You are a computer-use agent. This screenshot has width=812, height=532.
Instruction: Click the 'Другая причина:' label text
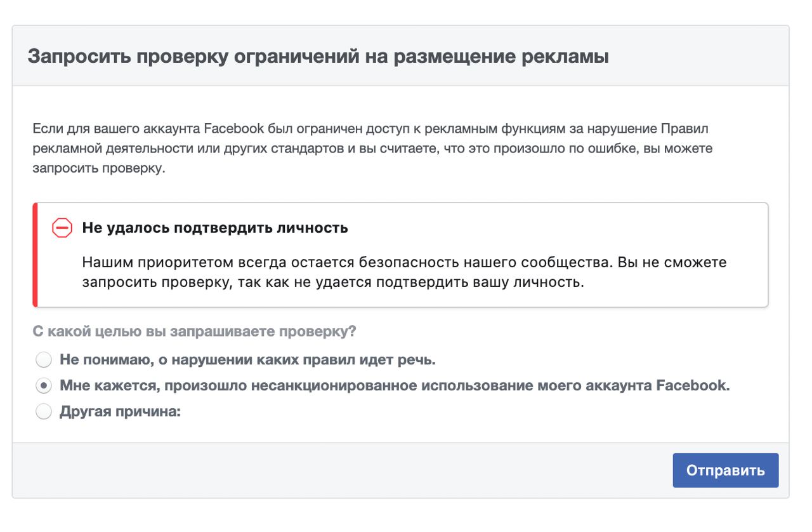tap(121, 411)
